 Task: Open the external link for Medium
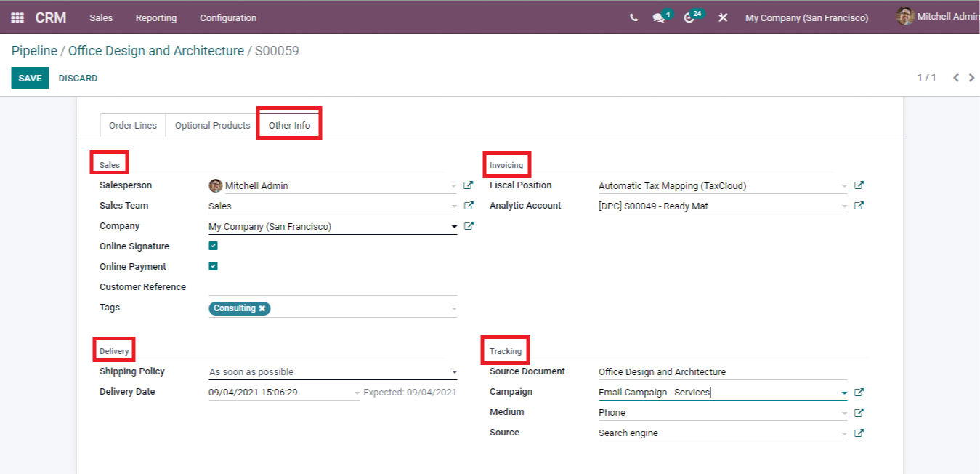point(859,412)
